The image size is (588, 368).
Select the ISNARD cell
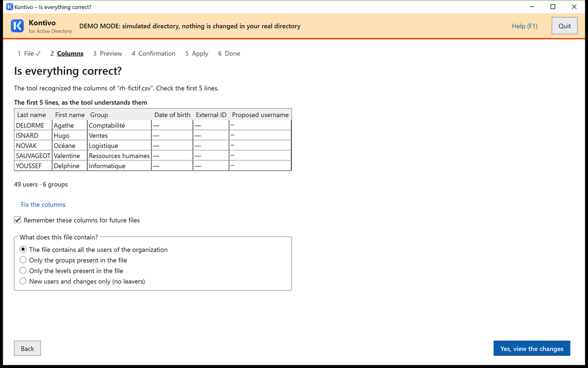(x=34, y=135)
